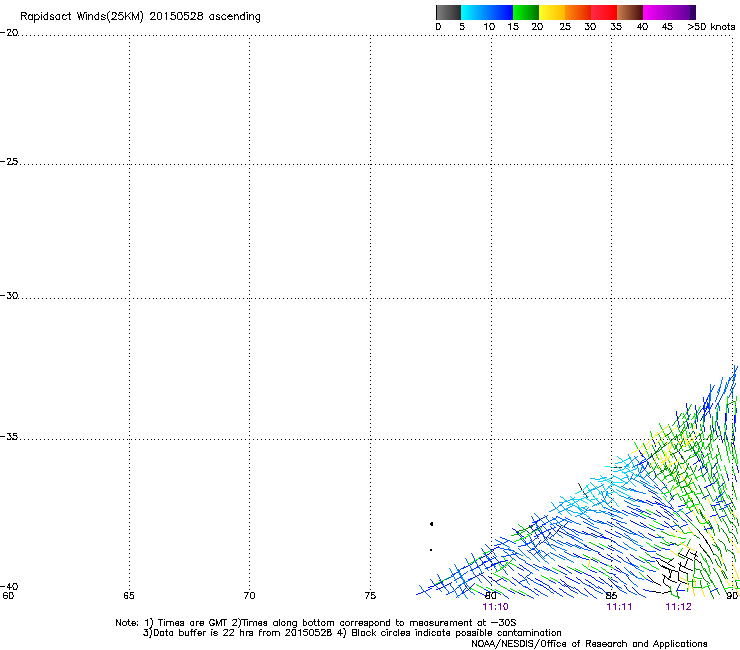
Task: Click the color scale label '25'
Action: [565, 27]
